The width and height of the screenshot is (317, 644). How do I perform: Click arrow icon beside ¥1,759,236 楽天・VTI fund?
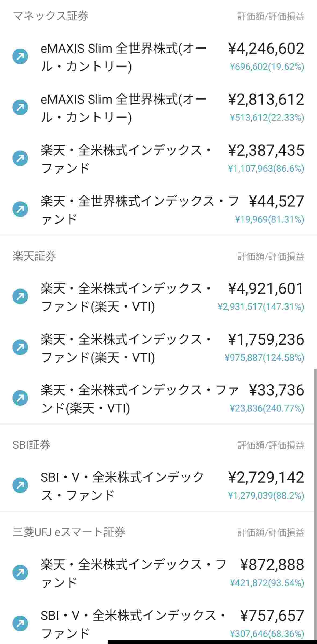pos(20,347)
